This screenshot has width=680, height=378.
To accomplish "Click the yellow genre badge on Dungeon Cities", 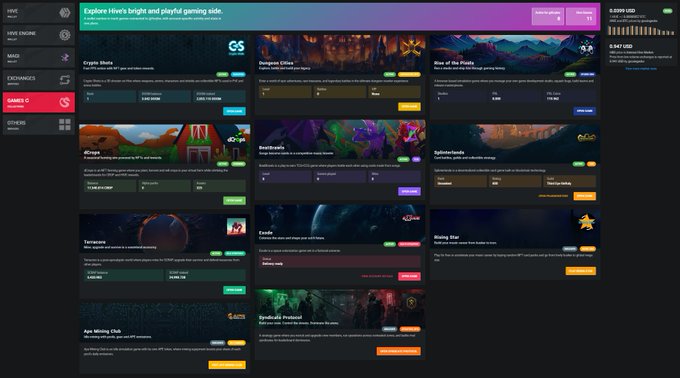I will [x=409, y=74].
